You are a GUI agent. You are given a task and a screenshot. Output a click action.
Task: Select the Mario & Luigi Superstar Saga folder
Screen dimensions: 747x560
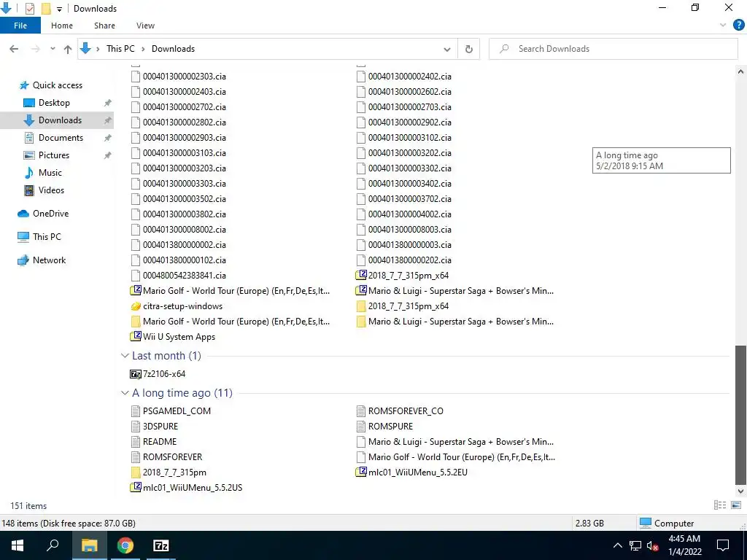455,322
